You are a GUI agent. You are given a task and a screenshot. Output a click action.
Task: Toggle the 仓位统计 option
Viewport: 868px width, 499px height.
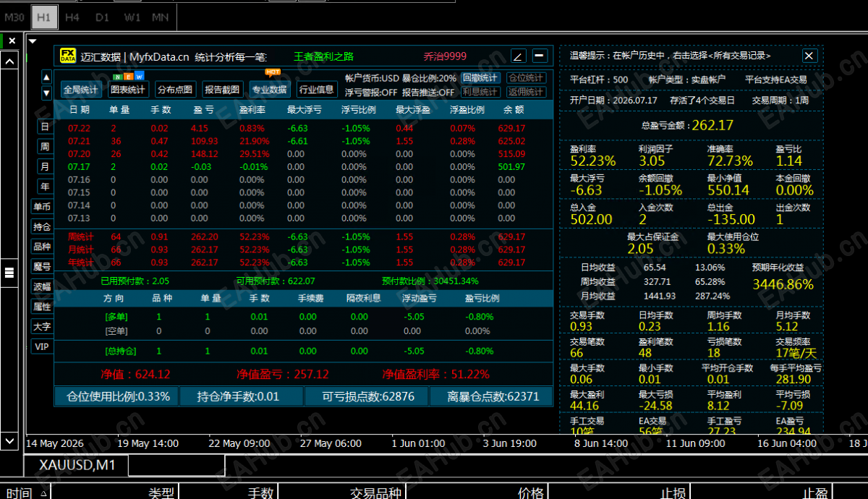526,78
